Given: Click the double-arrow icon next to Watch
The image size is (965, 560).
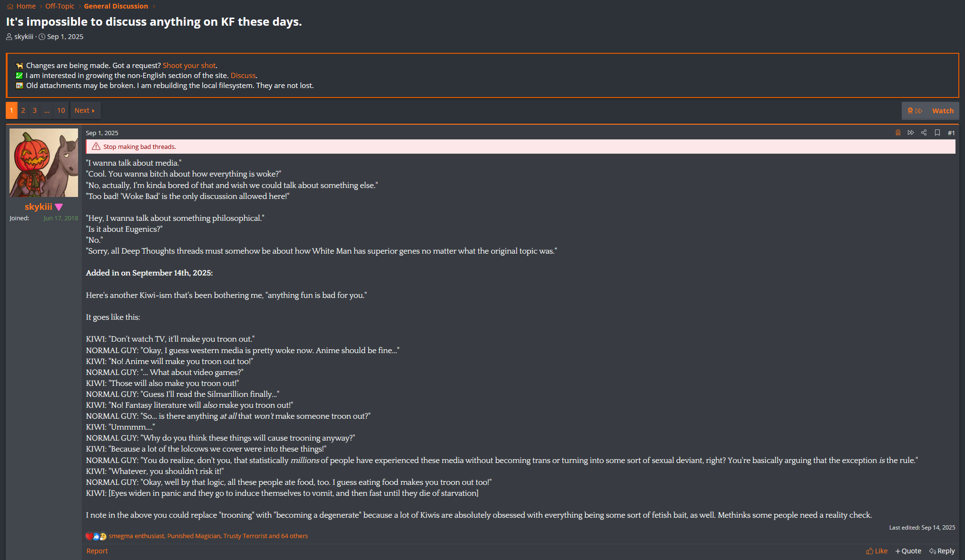Looking at the screenshot, I should pos(919,111).
